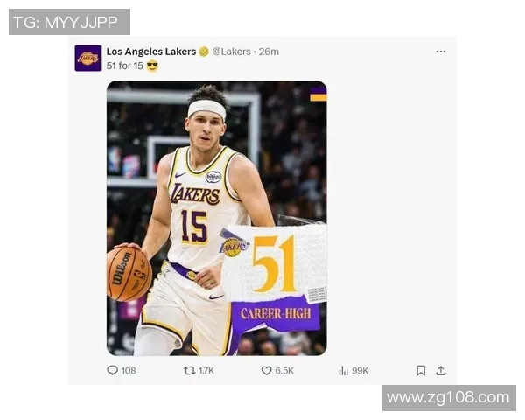The width and height of the screenshot is (525, 420).
Task: Click the 26m post timestamp
Action: (x=269, y=52)
